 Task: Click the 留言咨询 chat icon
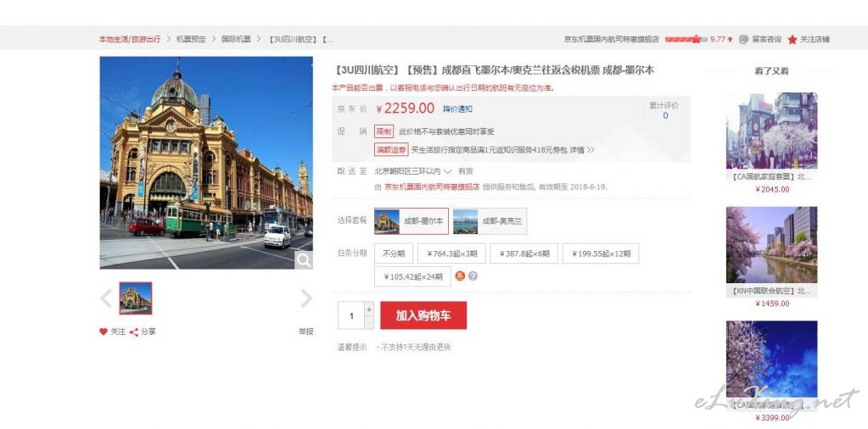click(743, 39)
